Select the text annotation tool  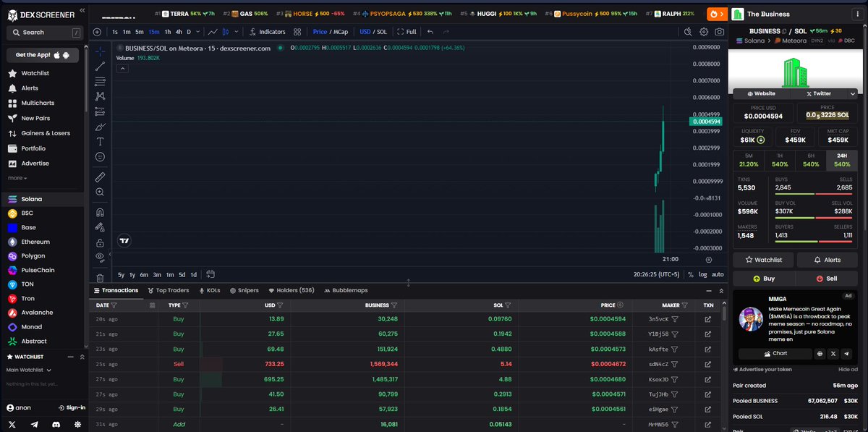coord(100,142)
